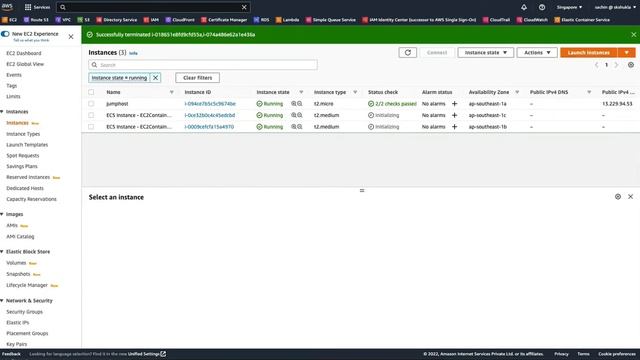Open details panel settings gear
Screen dimensions: 640x360
tap(618, 197)
